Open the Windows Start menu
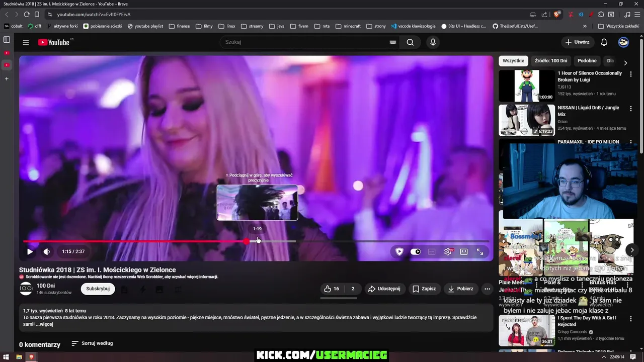 pos(6,357)
